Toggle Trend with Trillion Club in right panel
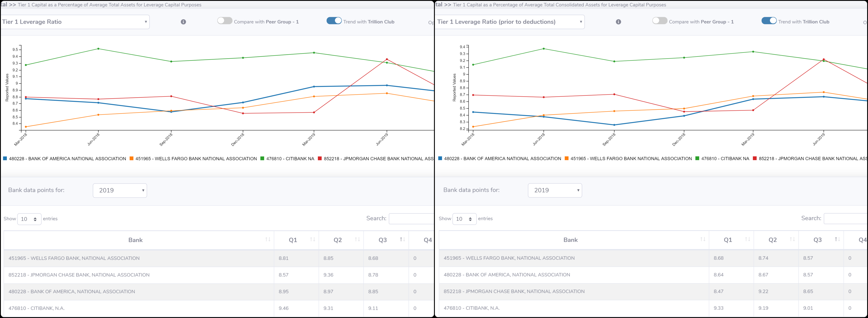 769,21
